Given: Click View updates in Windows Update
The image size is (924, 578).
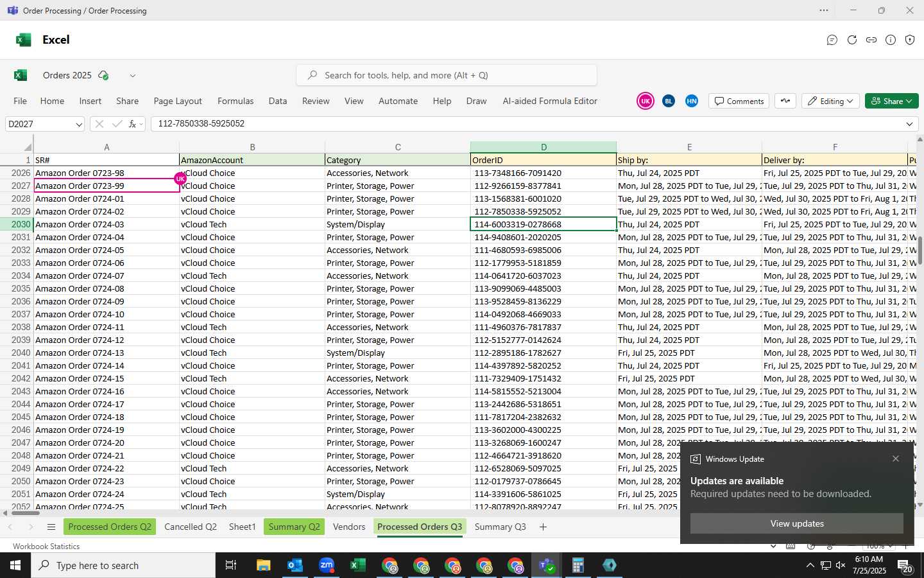Looking at the screenshot, I should tap(797, 523).
